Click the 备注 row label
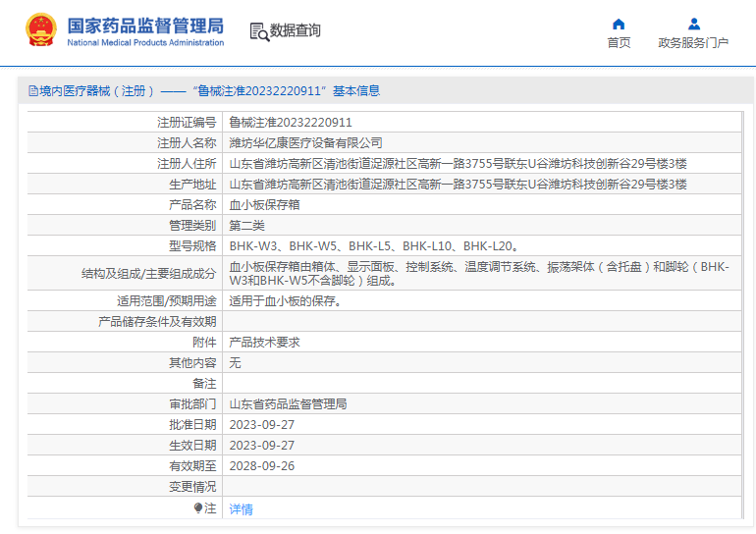The width and height of the screenshot is (756, 534). 204,383
